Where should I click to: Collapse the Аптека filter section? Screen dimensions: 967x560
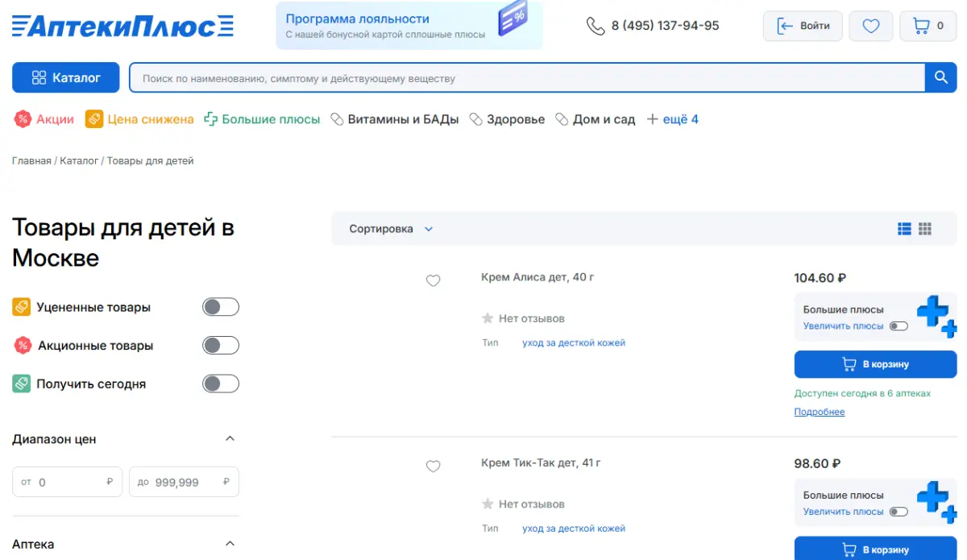pos(230,544)
